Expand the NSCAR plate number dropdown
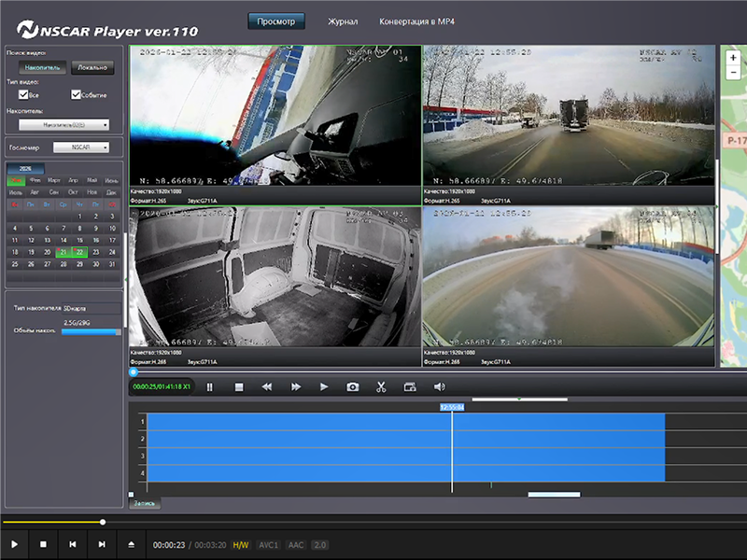This screenshot has height=560, width=747. tap(81, 147)
